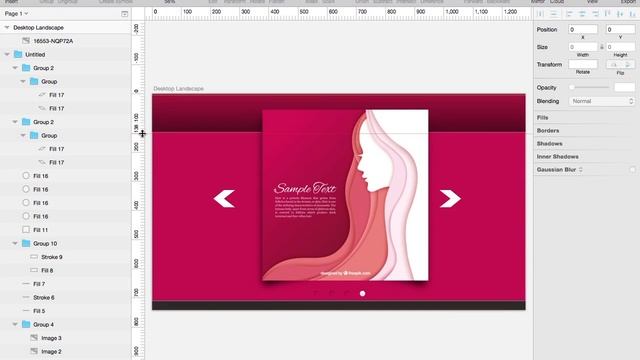This screenshot has width=640, height=360.
Task: Click the image icon of Image 2
Action: [x=34, y=351]
